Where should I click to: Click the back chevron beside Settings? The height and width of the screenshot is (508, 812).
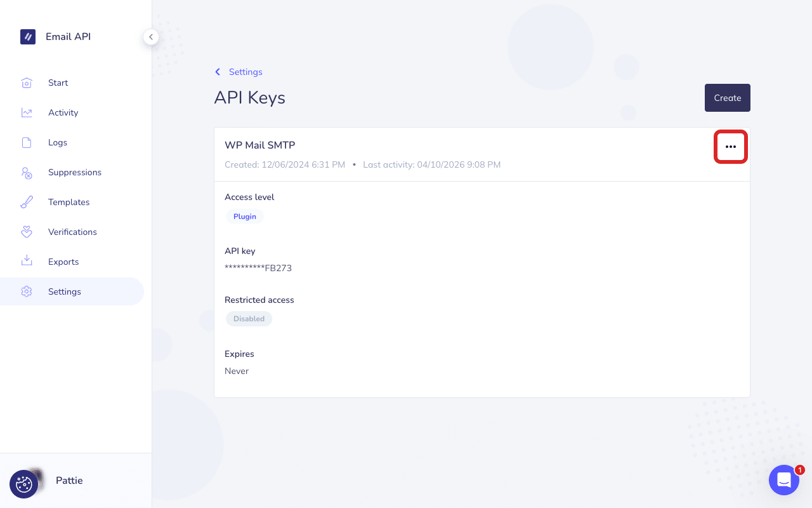(x=218, y=72)
